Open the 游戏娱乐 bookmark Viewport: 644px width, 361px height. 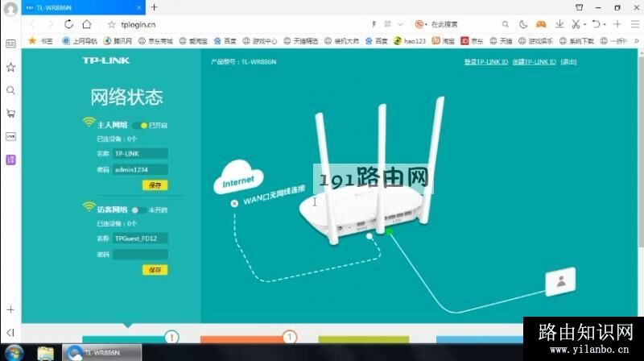(535, 41)
